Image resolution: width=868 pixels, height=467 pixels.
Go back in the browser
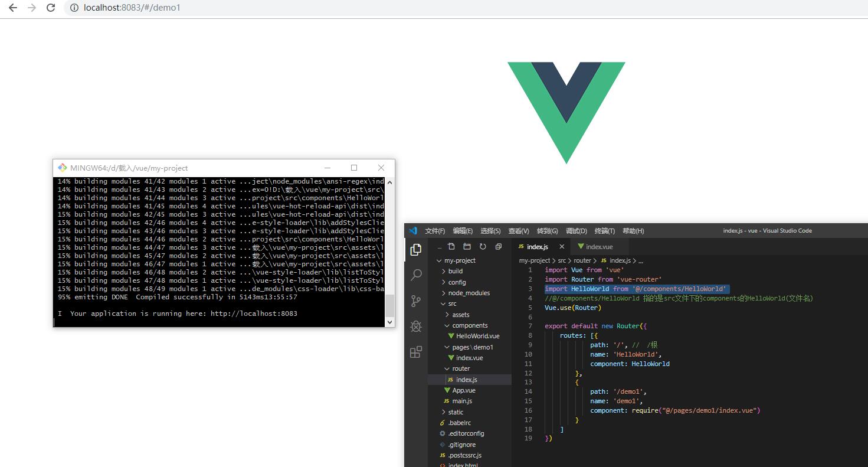pyautogui.click(x=12, y=8)
